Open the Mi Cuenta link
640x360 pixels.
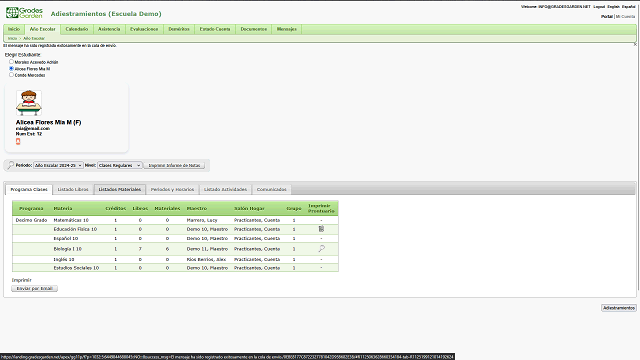625,16
